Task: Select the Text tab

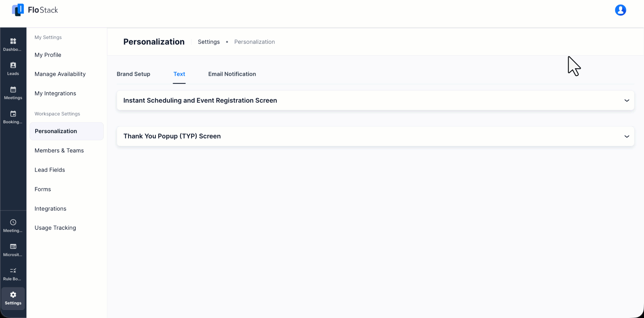Action: (179, 74)
